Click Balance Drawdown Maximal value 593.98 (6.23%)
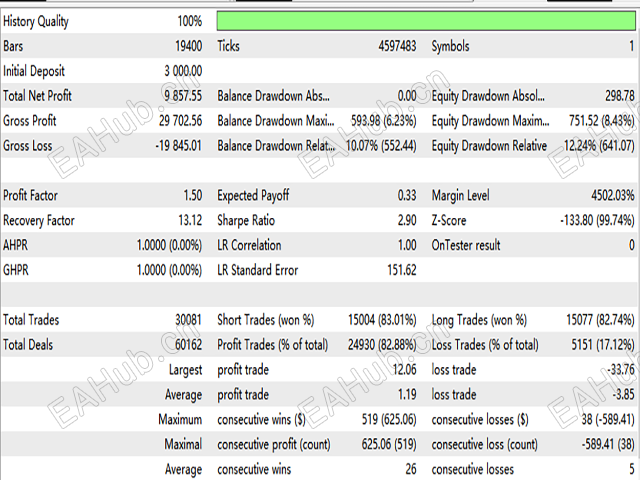This screenshot has height=480, width=640. 384,121
